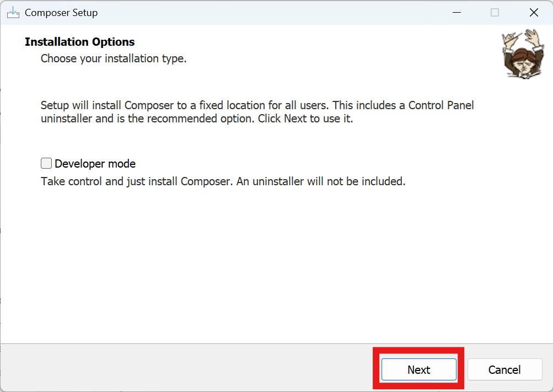This screenshot has width=553, height=392.
Task: Open the installer icon system menu
Action: tap(13, 13)
